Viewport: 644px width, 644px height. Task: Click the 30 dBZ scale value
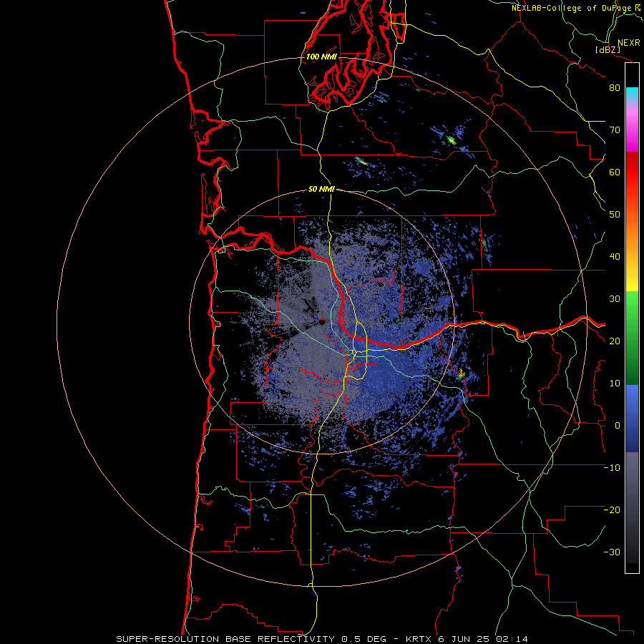(615, 299)
